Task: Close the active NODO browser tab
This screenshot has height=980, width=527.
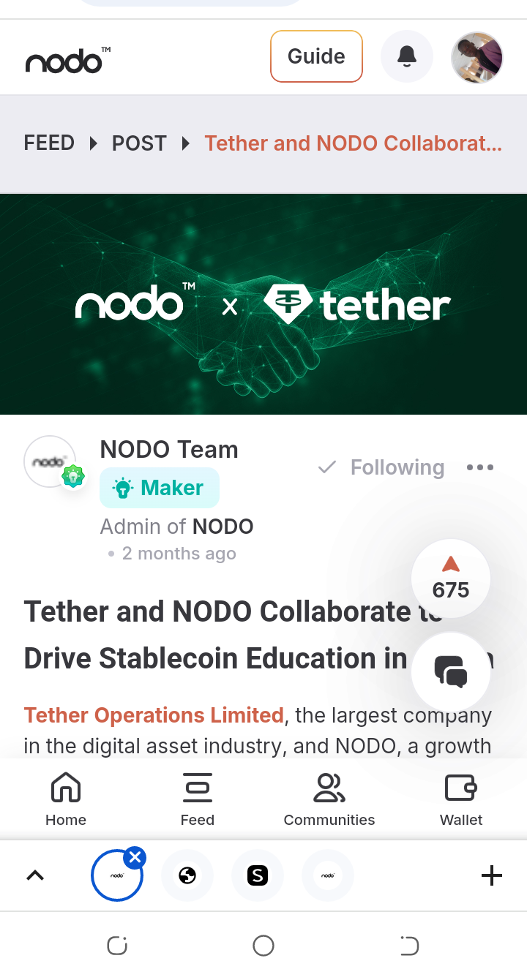Action: 135,857
